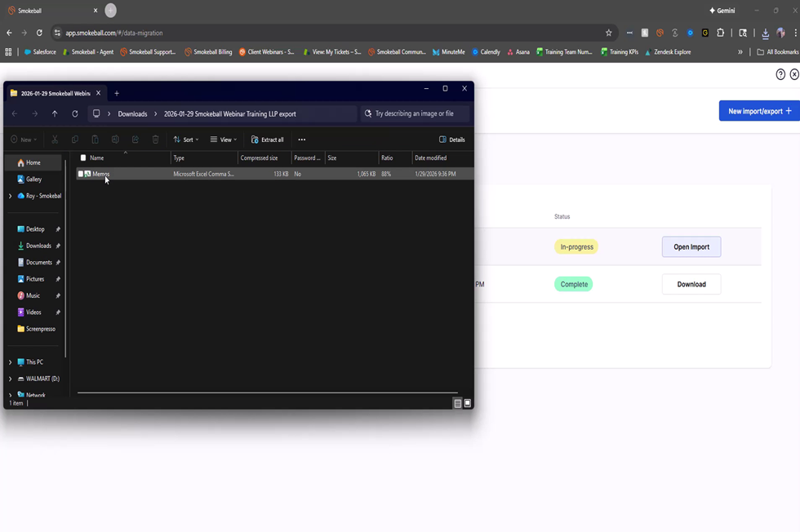Open the Salesforce bookmark

click(40, 52)
